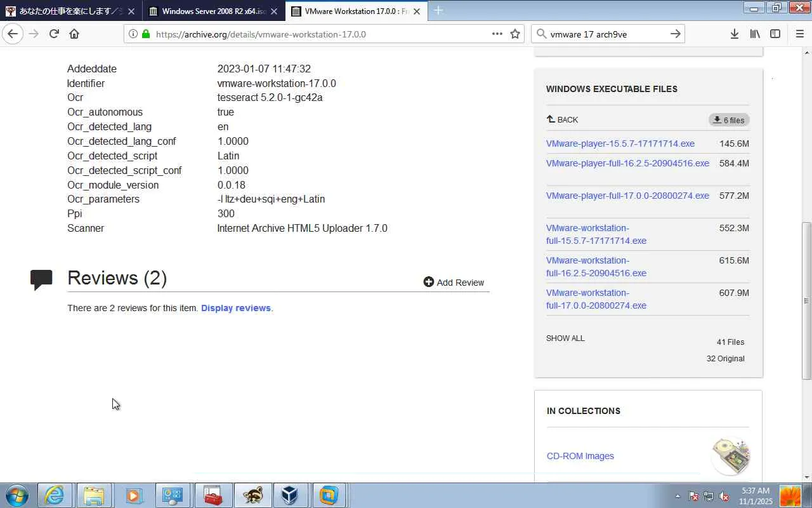The image size is (812, 508).
Task: Click the muted volume tray icon
Action: point(724,496)
